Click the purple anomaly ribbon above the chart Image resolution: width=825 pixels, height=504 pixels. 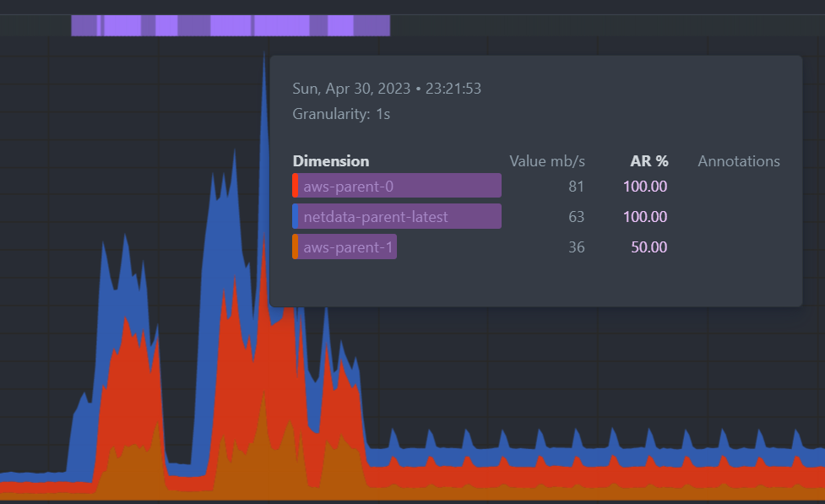click(x=231, y=25)
